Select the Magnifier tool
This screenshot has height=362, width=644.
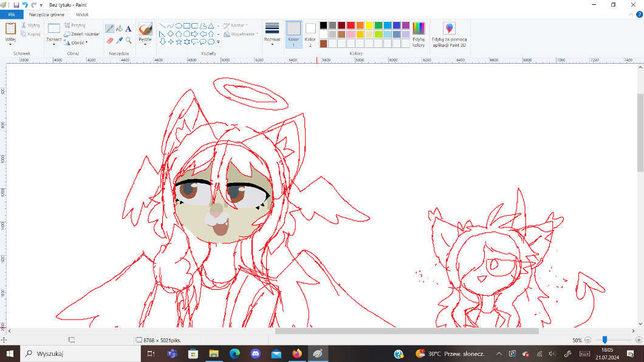[128, 41]
